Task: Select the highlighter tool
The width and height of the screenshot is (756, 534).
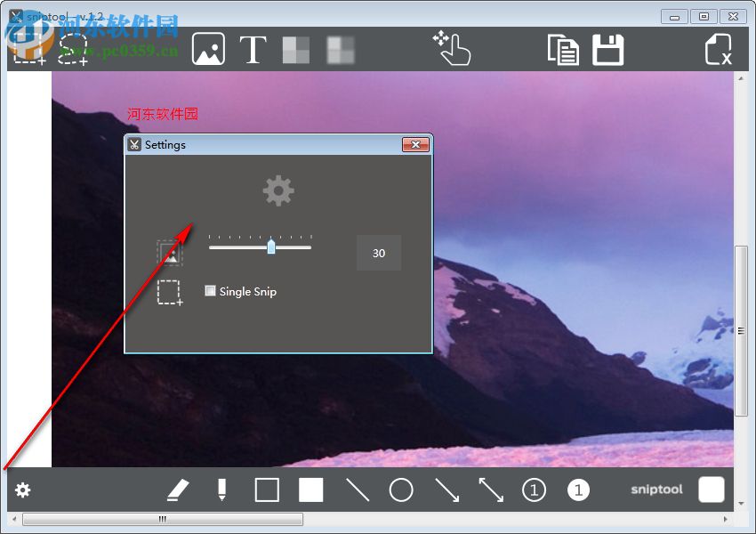Action: 177,489
